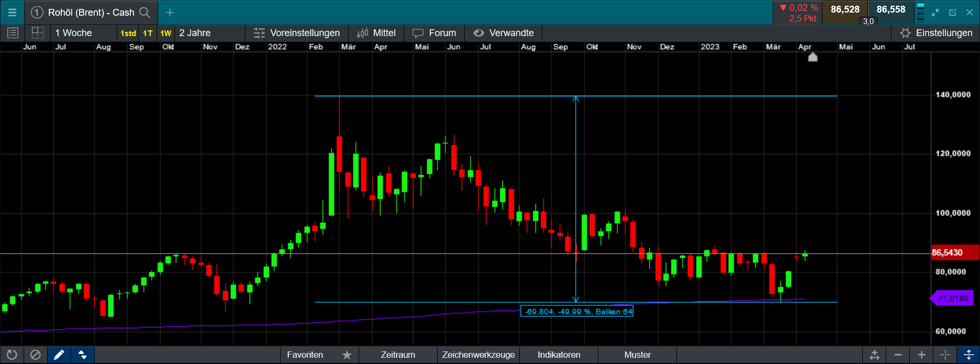
Task: Click the 2023 label on time axis
Action: tap(710, 47)
